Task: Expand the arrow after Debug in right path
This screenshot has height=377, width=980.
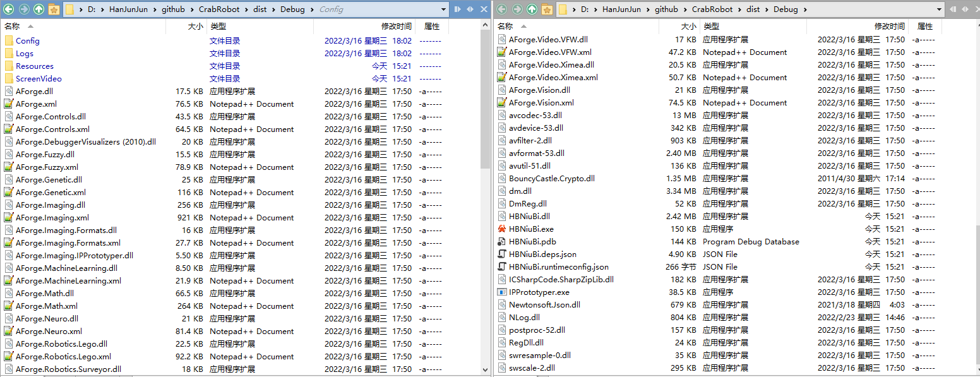Action: 804,9
